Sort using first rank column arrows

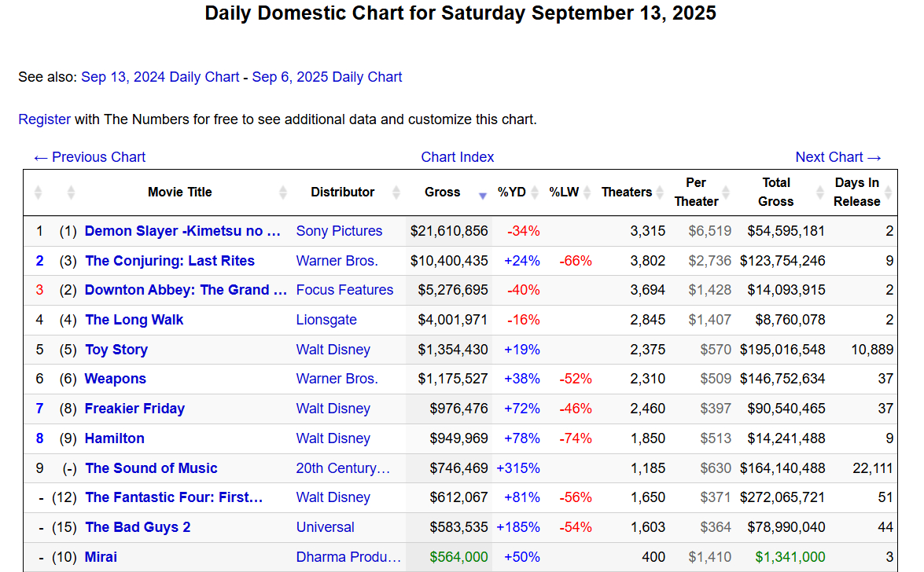click(x=39, y=192)
